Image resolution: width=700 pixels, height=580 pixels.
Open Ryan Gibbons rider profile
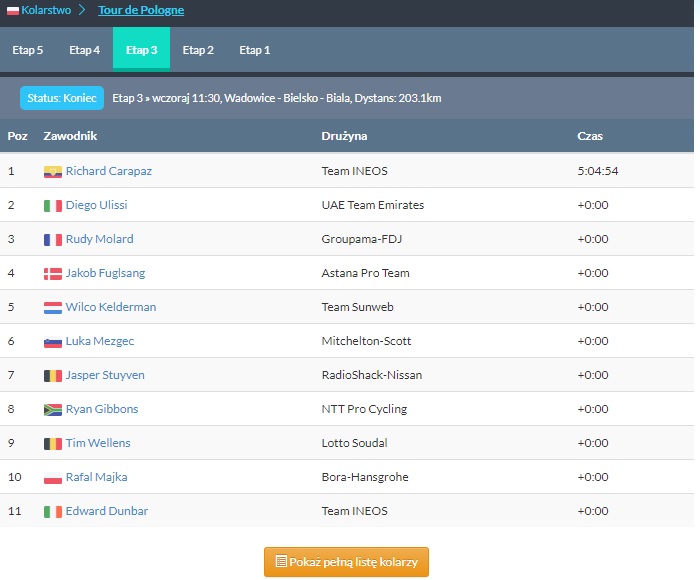pos(102,409)
